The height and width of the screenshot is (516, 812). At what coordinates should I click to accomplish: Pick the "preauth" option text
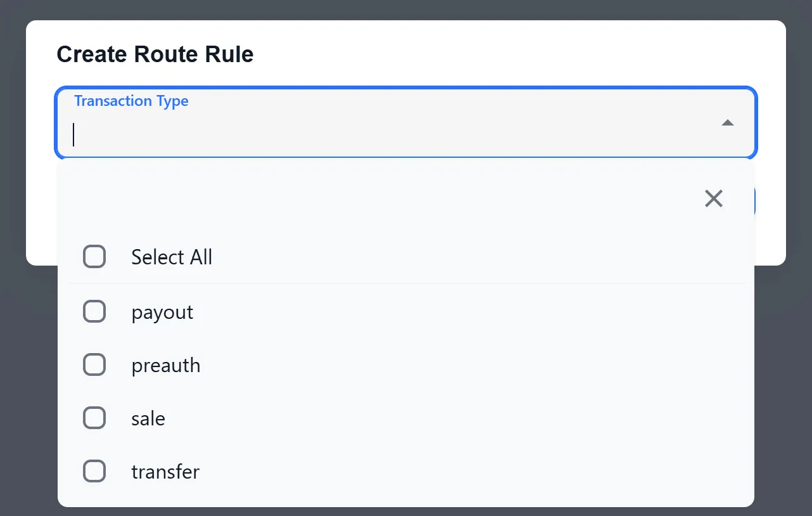(x=166, y=366)
